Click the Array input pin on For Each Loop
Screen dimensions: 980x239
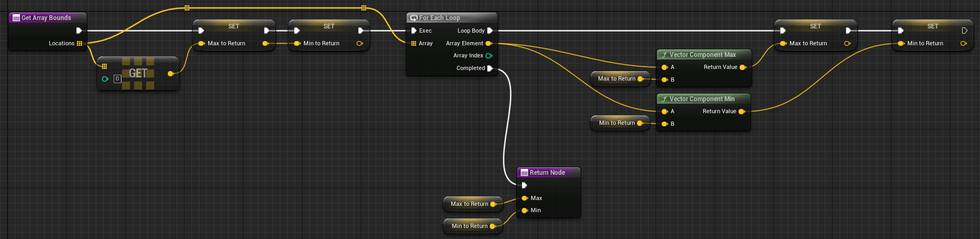tap(414, 44)
